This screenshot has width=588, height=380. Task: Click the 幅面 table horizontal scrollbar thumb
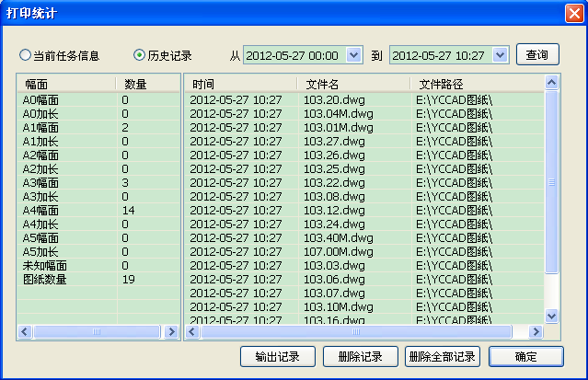(97, 331)
